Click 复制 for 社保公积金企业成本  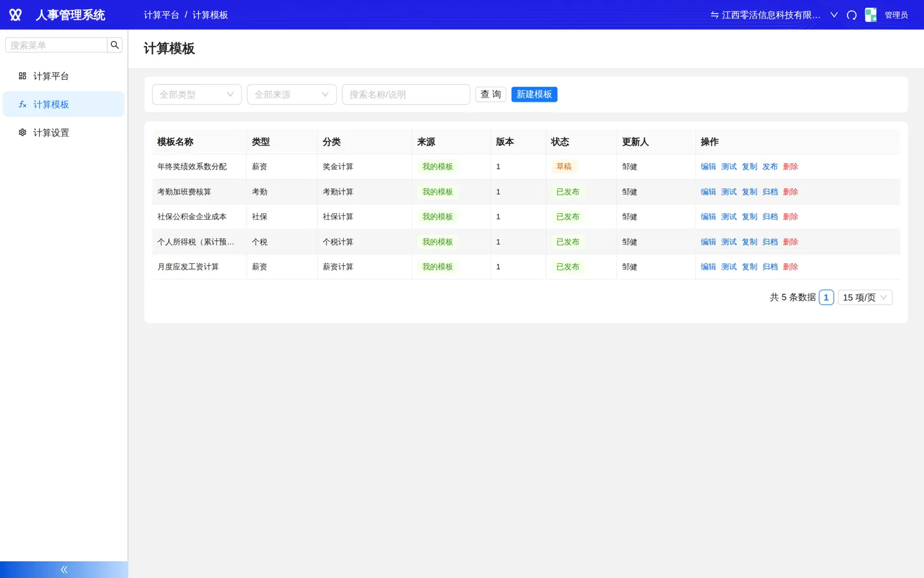[x=749, y=216]
